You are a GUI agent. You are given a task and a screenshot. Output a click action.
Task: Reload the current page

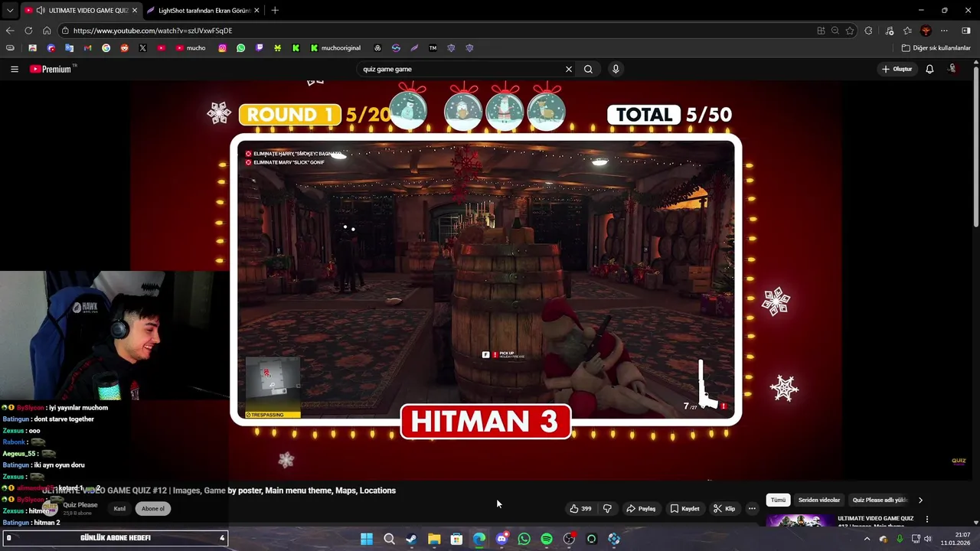28,31
